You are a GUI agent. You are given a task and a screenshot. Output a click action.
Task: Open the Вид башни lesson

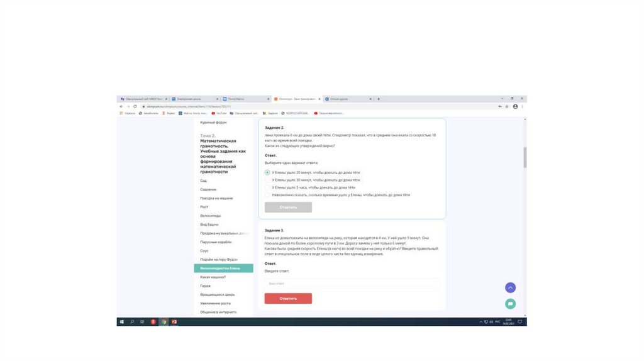point(209,225)
